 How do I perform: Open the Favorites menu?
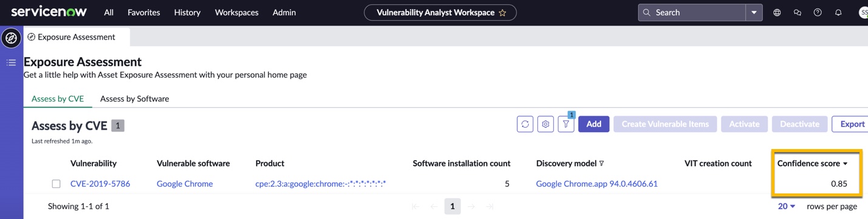144,12
